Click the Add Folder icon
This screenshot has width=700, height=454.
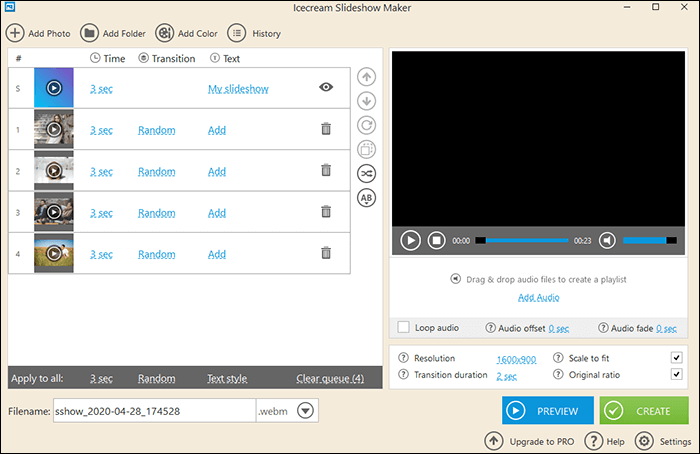point(89,33)
